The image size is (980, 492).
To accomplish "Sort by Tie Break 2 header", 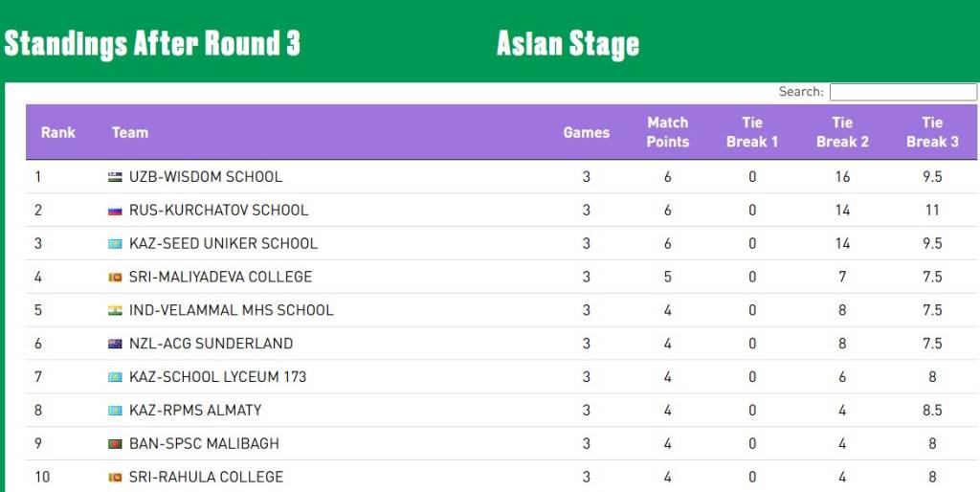I will click(x=842, y=132).
